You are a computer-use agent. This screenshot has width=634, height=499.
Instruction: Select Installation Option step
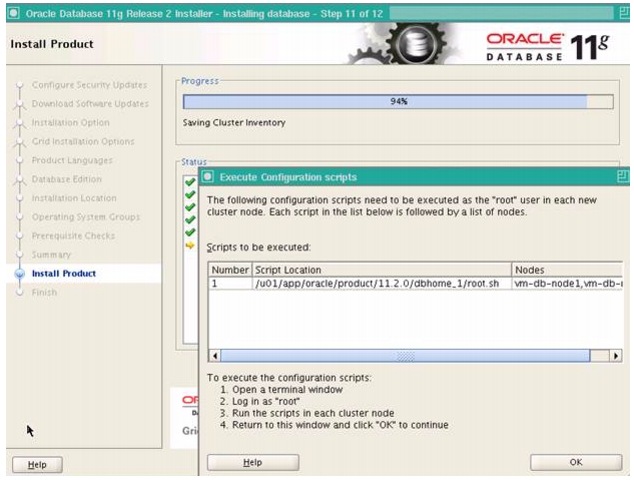click(x=71, y=123)
